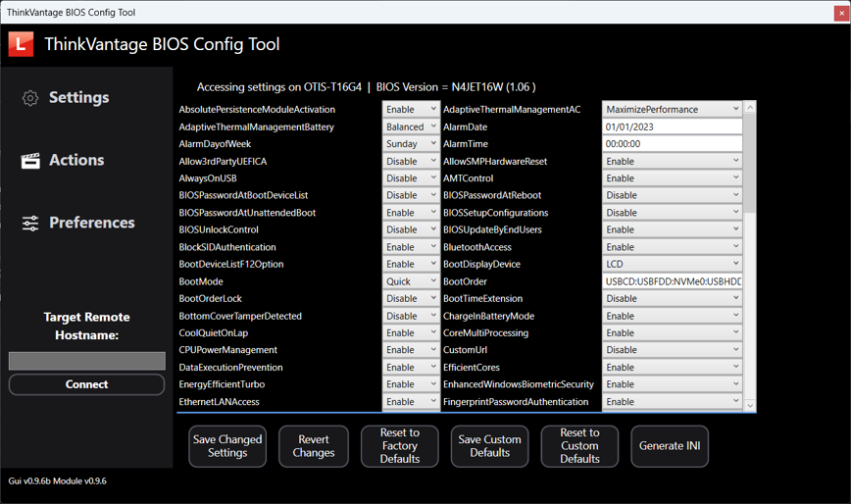The width and height of the screenshot is (851, 504).
Task: Click the Generate INI button
Action: point(670,446)
